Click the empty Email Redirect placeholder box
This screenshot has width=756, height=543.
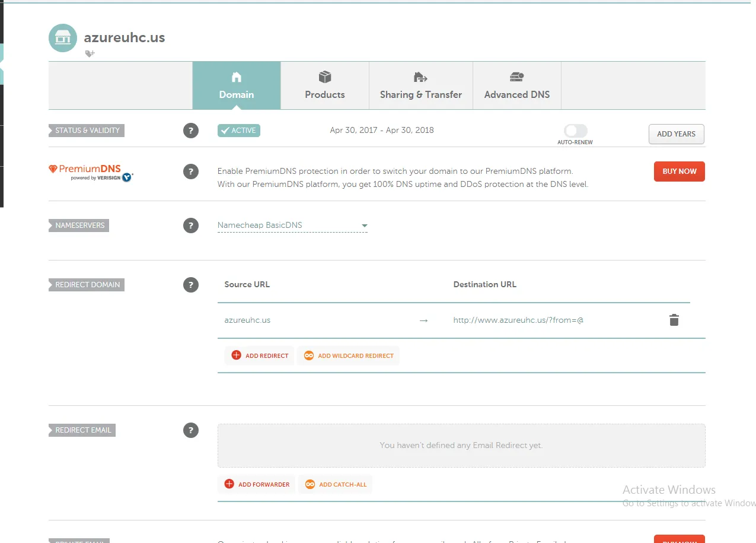[461, 445]
